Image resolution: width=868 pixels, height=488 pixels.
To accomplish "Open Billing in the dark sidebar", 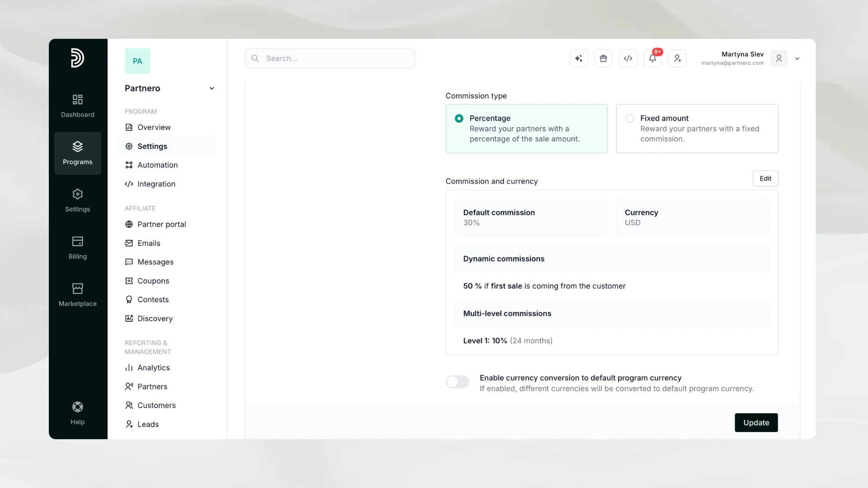I will click(77, 248).
